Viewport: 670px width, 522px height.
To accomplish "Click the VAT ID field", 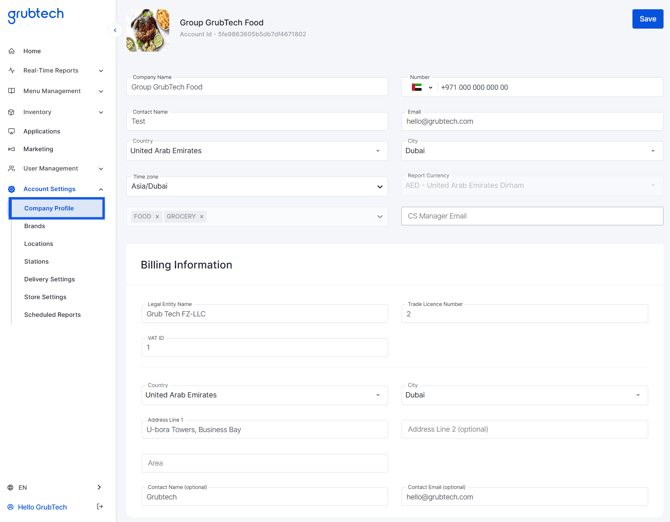I will pyautogui.click(x=264, y=348).
